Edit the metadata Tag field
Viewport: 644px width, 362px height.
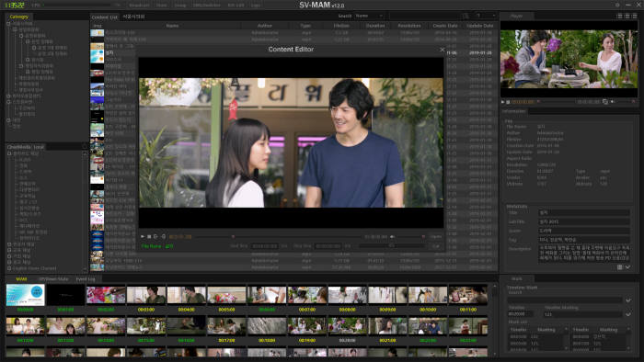click(583, 240)
